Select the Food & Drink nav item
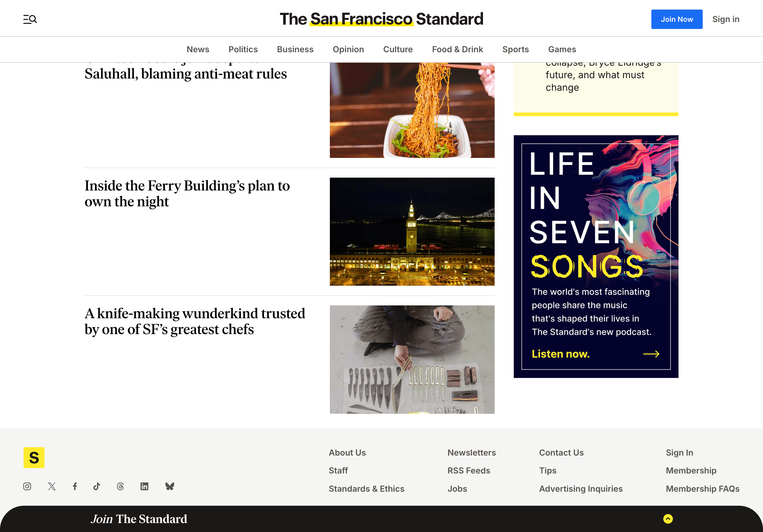The height and width of the screenshot is (532, 763). pos(457,49)
